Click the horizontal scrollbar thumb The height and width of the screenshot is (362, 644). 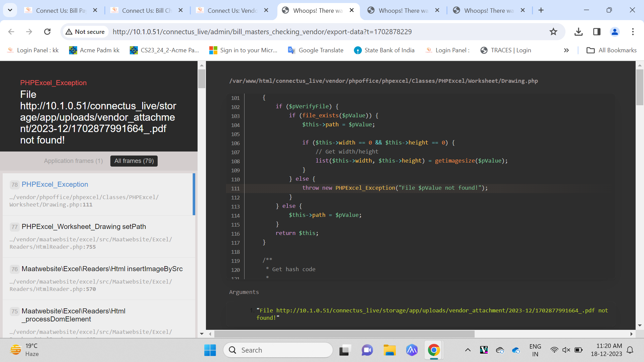tap(344, 334)
